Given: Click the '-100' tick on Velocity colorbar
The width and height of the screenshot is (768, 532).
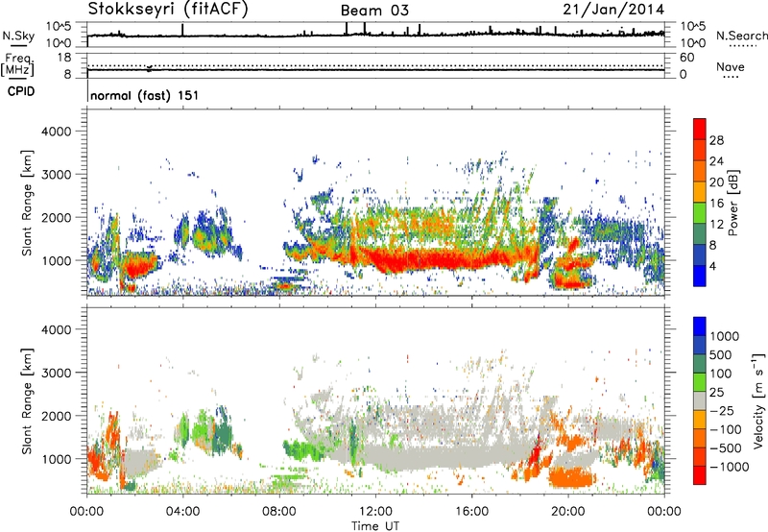Looking at the screenshot, I should coord(726,429).
